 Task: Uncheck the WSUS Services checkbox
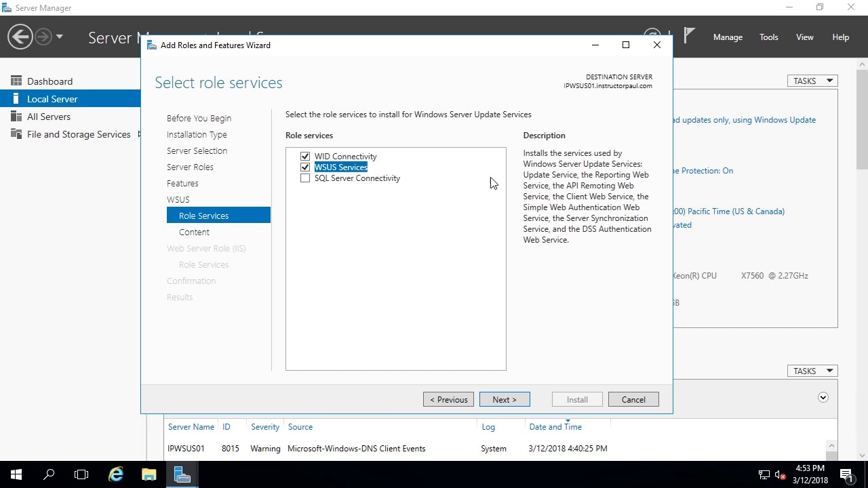[x=305, y=167]
